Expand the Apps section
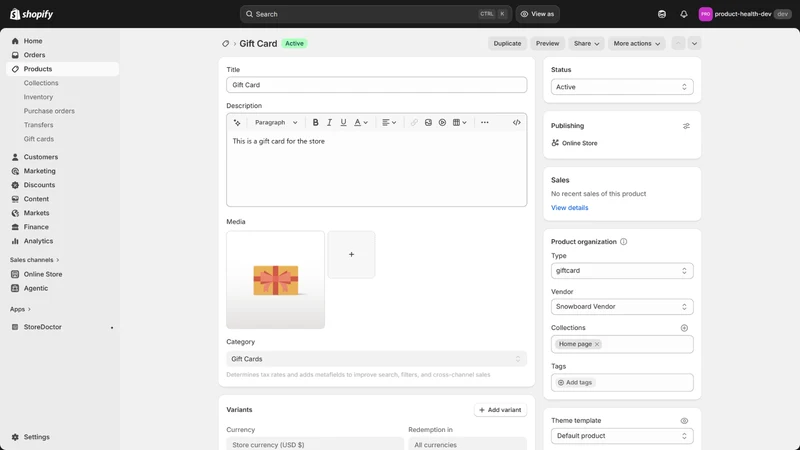 tap(20, 309)
